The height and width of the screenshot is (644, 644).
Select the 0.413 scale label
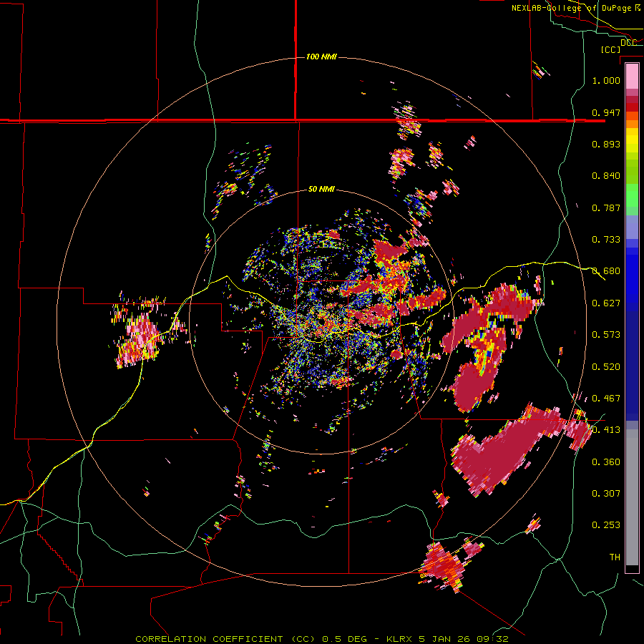606,430
